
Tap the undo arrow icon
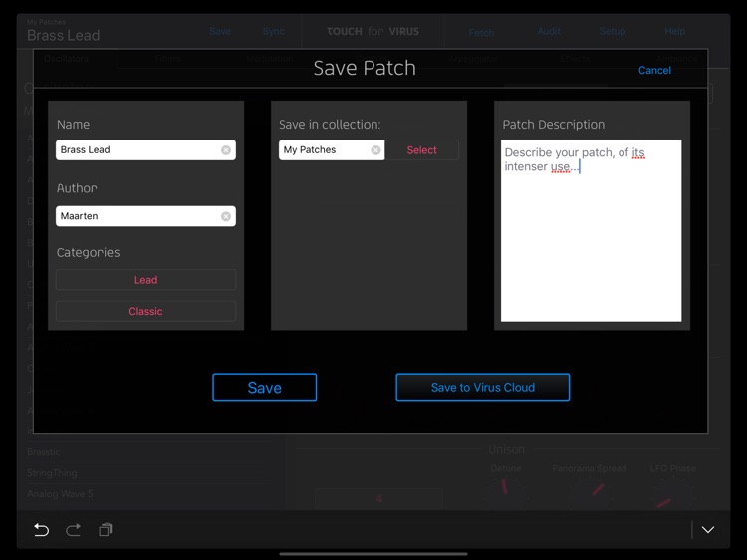[42, 530]
